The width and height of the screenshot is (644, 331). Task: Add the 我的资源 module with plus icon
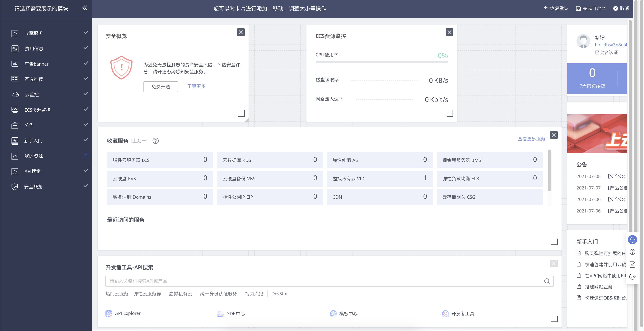(86, 155)
